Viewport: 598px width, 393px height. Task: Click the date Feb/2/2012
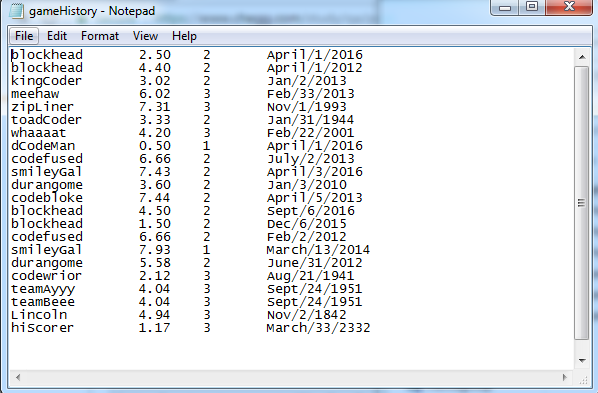click(x=307, y=237)
